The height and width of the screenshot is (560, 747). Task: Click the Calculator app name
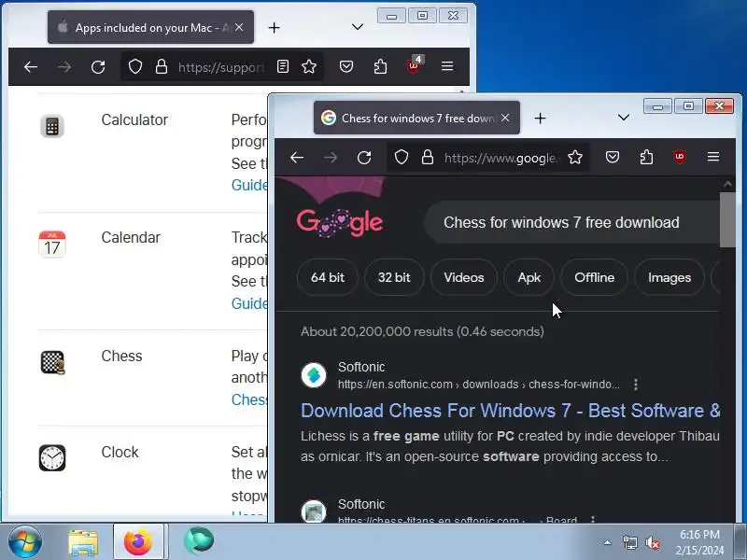pos(134,119)
